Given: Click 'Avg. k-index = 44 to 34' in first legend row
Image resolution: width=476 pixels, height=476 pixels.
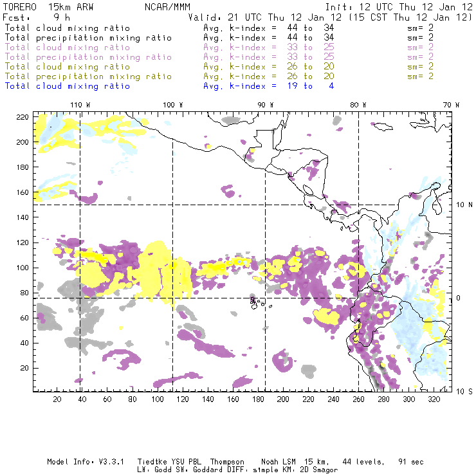Looking at the screenshot, I should tap(269, 28).
